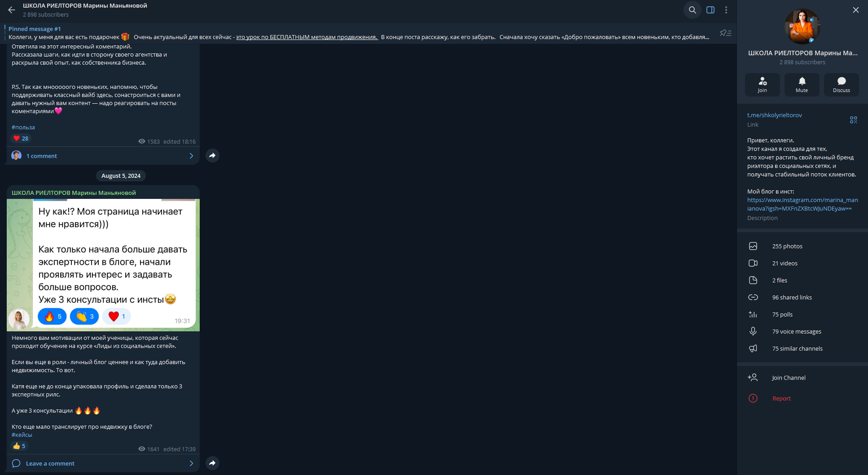The width and height of the screenshot is (868, 475).
Task: Toggle the right sidebar panel icon
Action: (x=710, y=10)
